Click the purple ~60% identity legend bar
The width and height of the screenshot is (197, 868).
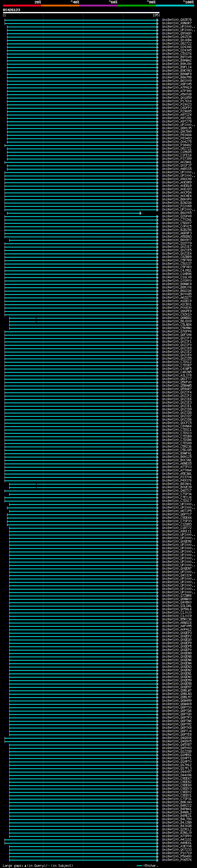point(99,6)
